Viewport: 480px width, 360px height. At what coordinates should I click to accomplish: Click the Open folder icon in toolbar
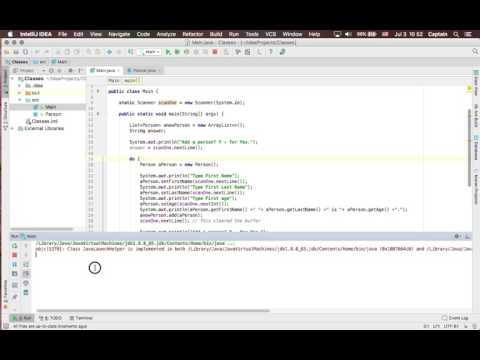click(7, 52)
